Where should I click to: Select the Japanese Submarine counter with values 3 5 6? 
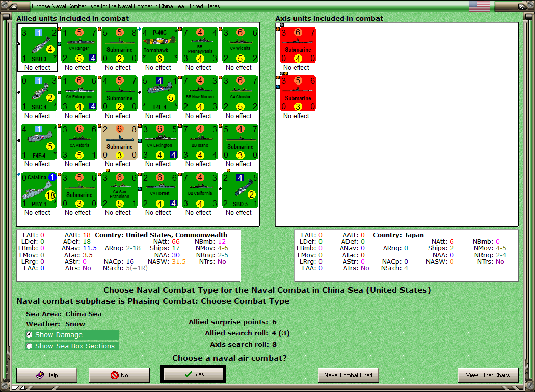(x=298, y=94)
